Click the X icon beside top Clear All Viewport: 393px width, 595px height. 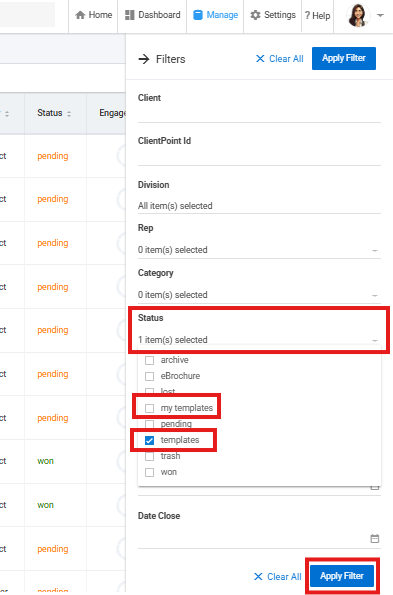point(260,59)
